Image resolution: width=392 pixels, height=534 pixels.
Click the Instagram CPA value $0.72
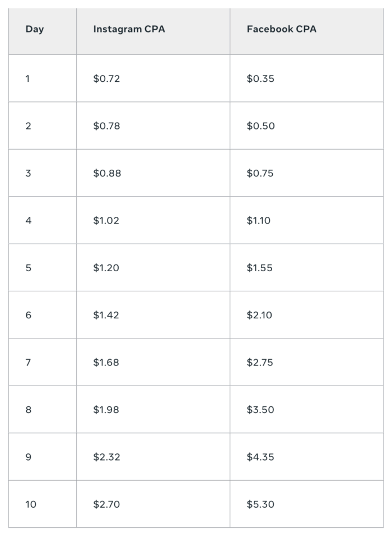(x=106, y=78)
